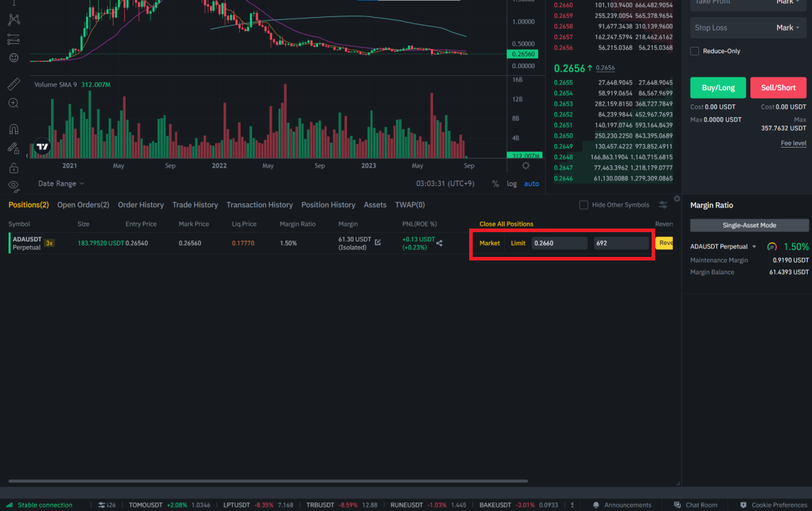Viewport: 812px width, 511px height.
Task: Open the Order History tab
Action: [141, 204]
